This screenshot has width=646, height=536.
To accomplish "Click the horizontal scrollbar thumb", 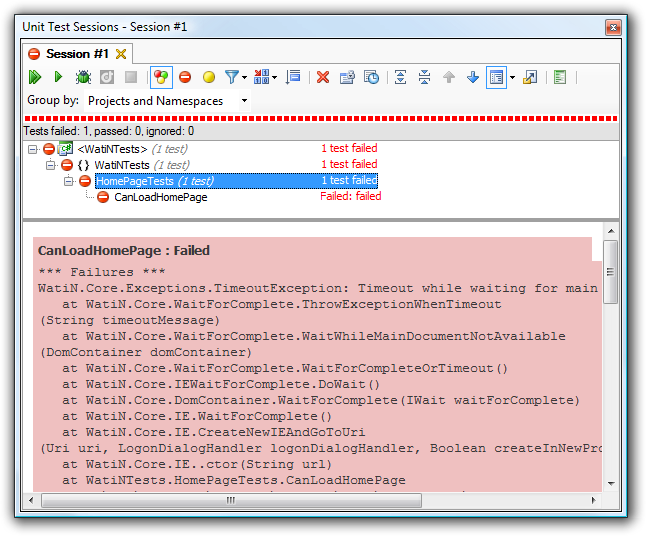I will [232, 500].
